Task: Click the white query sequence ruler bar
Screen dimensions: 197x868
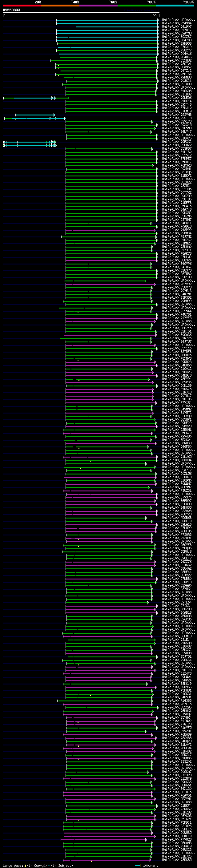Action: coord(81,12)
